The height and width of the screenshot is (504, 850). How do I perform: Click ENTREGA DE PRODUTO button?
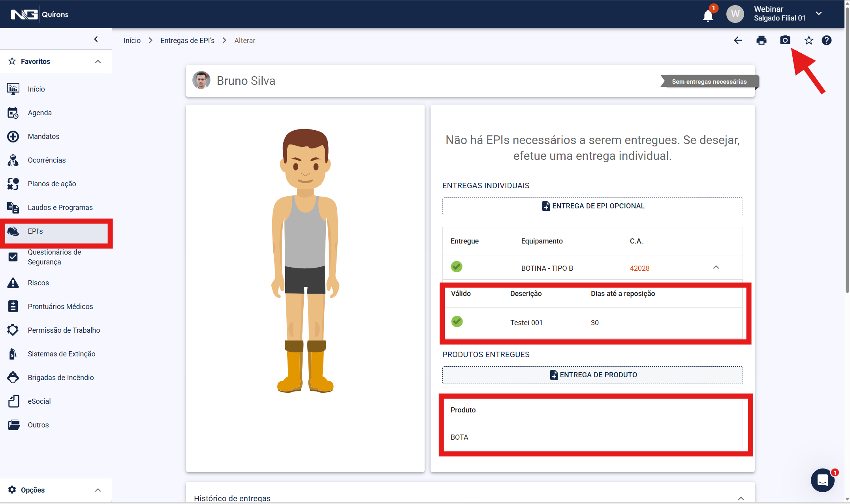coord(592,375)
